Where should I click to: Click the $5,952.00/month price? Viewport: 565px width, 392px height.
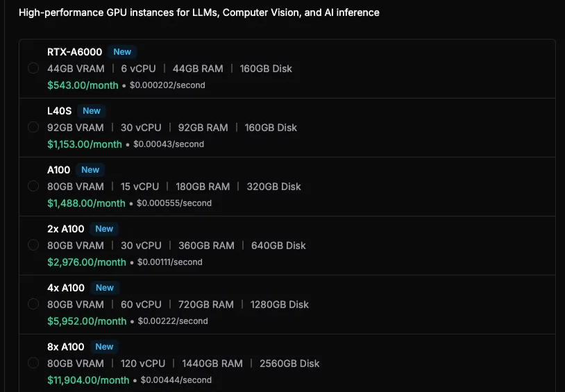point(87,321)
